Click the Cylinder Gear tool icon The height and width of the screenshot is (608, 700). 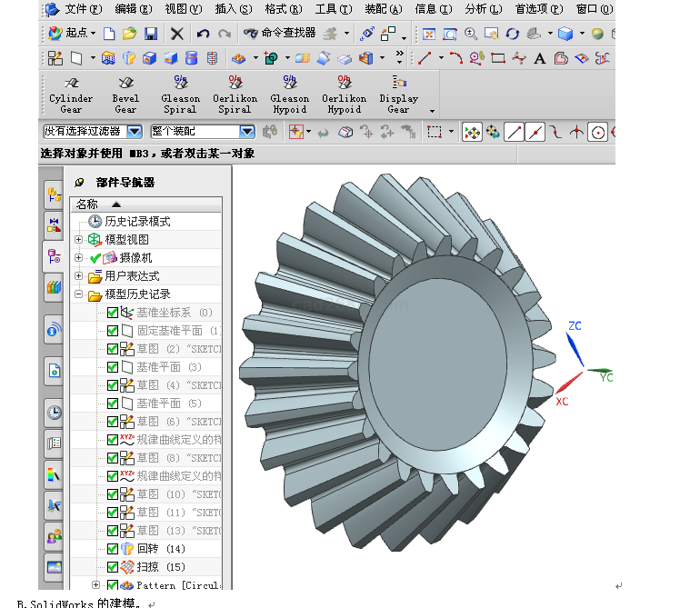(x=71, y=83)
